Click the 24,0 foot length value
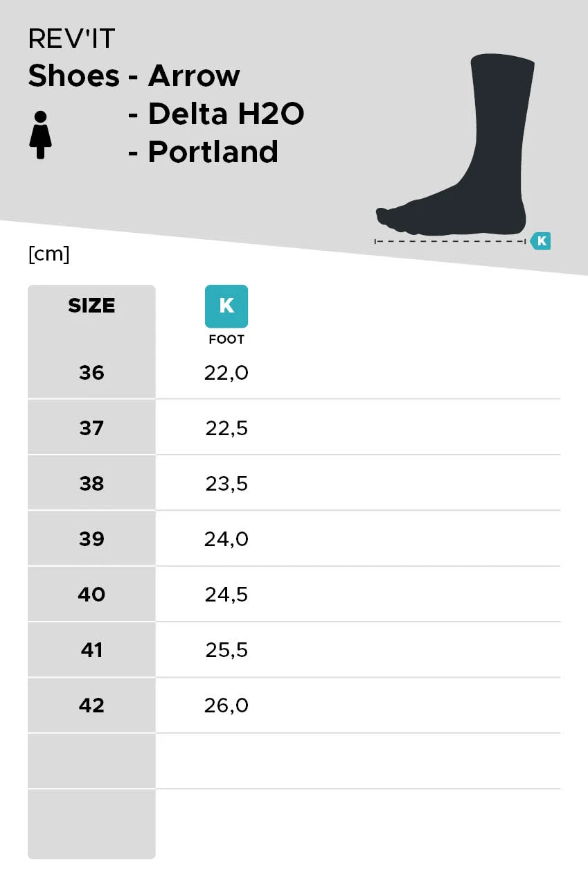The image size is (588, 887). click(226, 539)
